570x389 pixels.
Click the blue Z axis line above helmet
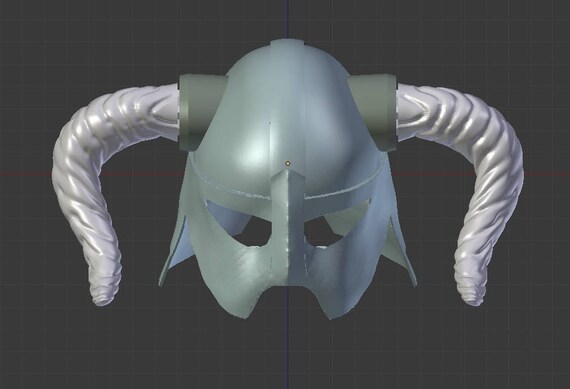tap(287, 19)
